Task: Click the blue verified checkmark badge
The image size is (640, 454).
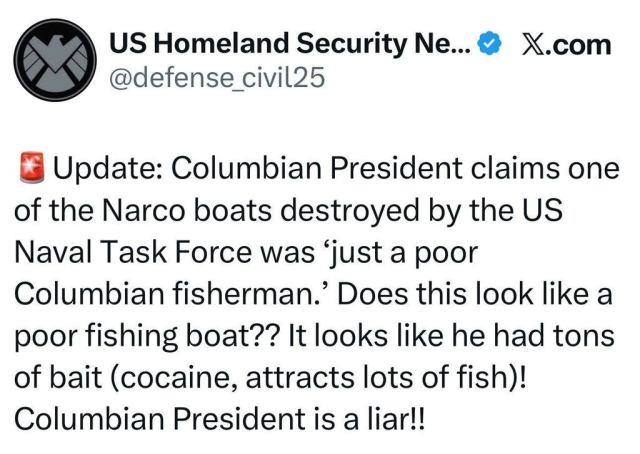Action: point(489,44)
